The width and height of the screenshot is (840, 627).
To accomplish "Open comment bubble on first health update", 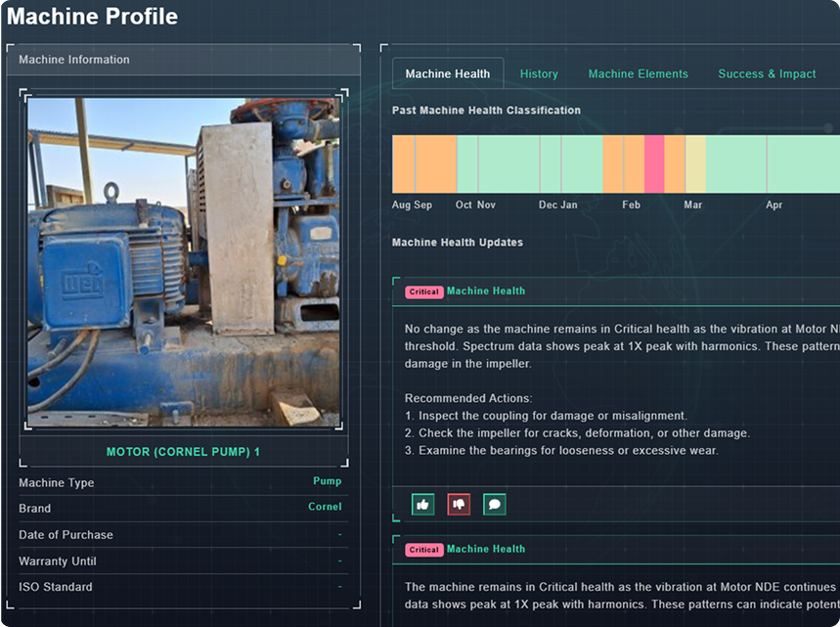I will (x=495, y=504).
